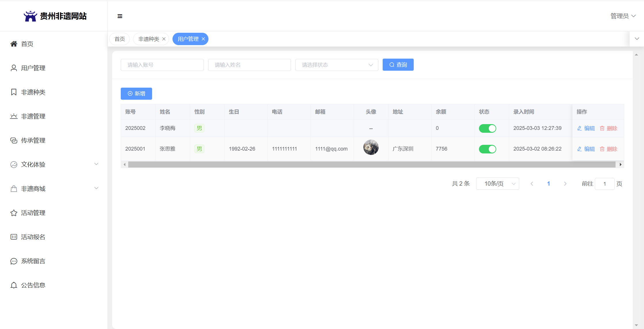Open 传承管理 in the sidebar menu
Screen dimensions: 644x329
pyautogui.click(x=33, y=140)
